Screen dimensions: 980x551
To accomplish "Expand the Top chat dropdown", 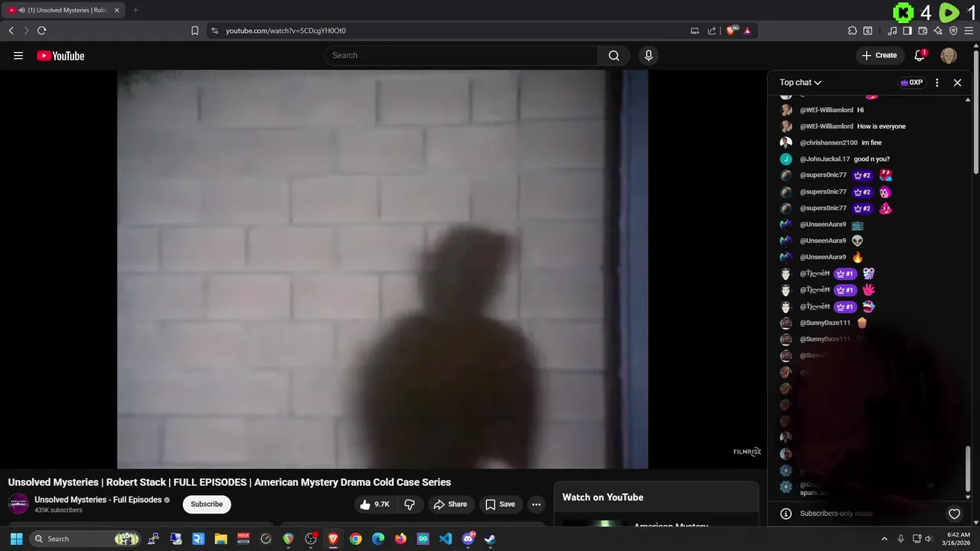I will [x=800, y=83].
